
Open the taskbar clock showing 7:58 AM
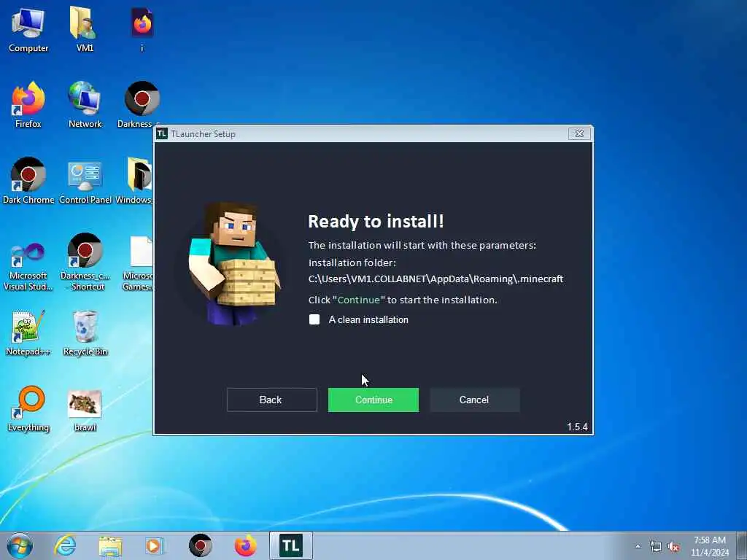pyautogui.click(x=710, y=546)
